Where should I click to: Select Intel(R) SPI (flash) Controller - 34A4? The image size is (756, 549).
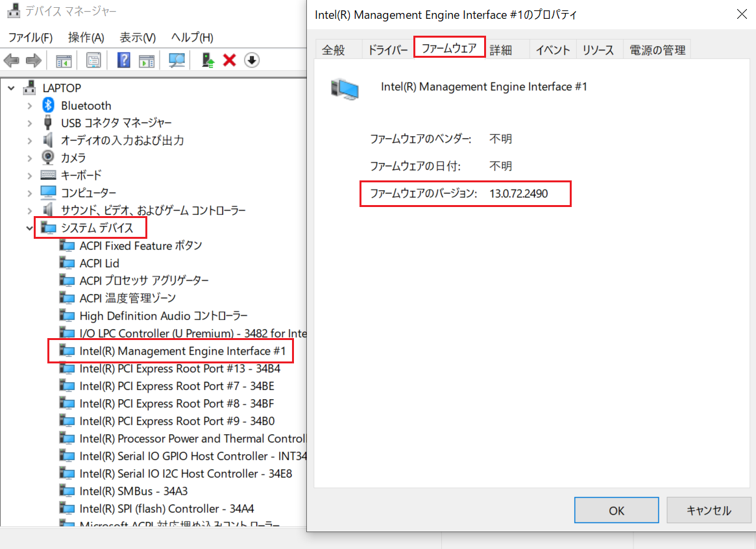coord(167,508)
